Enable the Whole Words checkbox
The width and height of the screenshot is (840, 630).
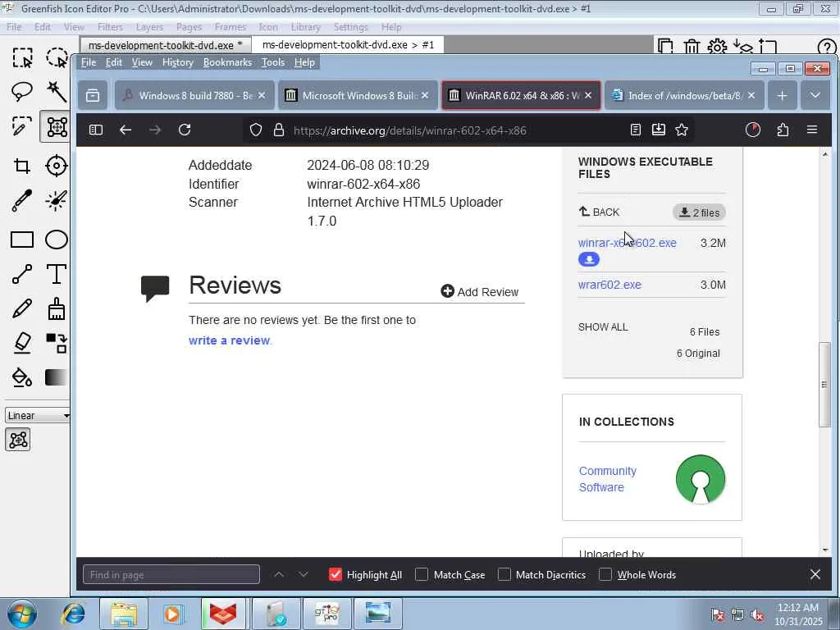[605, 574]
